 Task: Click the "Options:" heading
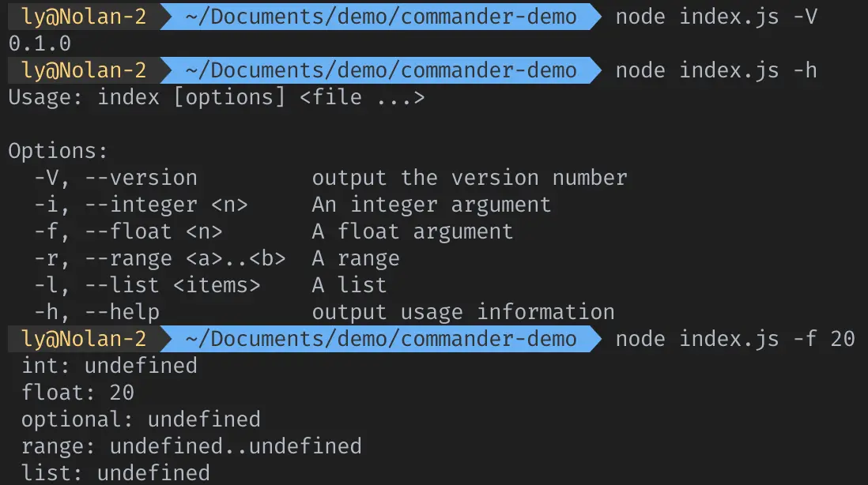[58, 151]
